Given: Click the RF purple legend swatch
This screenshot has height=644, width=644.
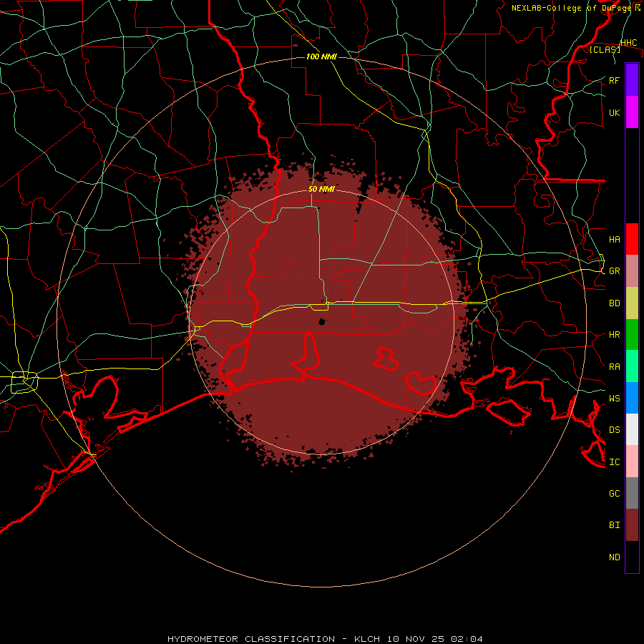Looking at the screenshot, I should point(632,80).
